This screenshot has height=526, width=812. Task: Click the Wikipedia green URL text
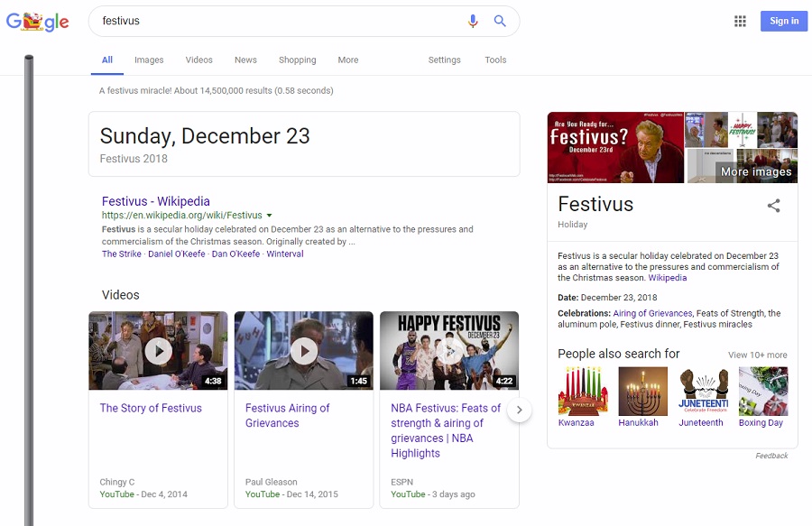pos(181,216)
